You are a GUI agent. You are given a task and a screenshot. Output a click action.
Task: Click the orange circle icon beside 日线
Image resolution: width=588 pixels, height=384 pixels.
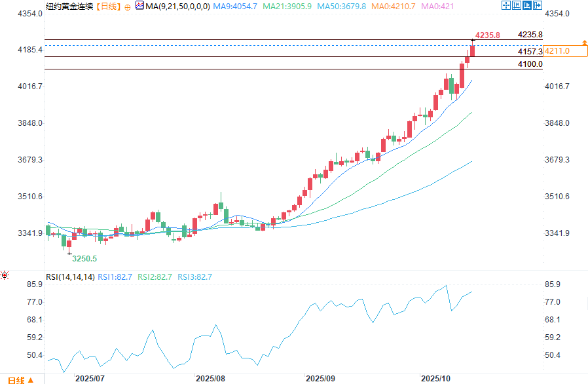(128, 7)
